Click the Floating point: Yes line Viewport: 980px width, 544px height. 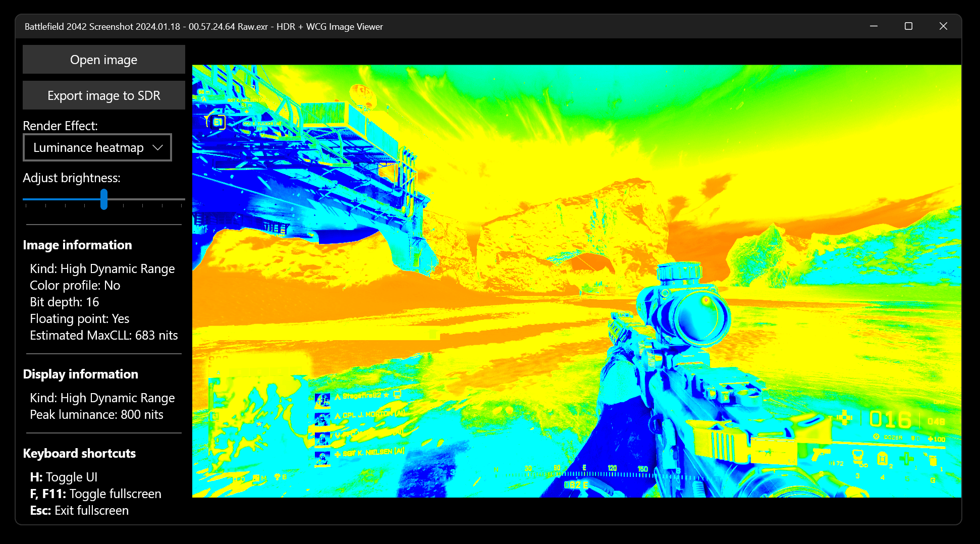coord(80,318)
